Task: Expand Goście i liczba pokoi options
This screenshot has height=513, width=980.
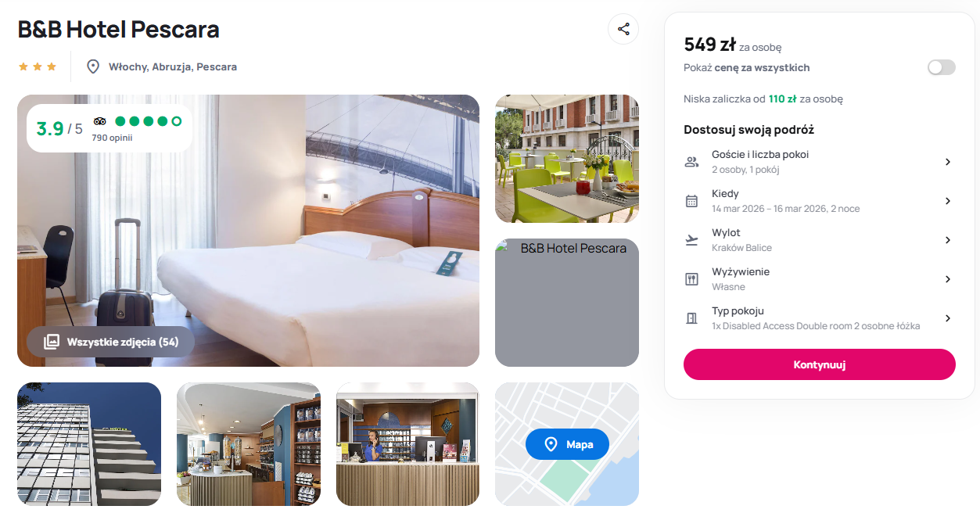Action: click(x=947, y=162)
